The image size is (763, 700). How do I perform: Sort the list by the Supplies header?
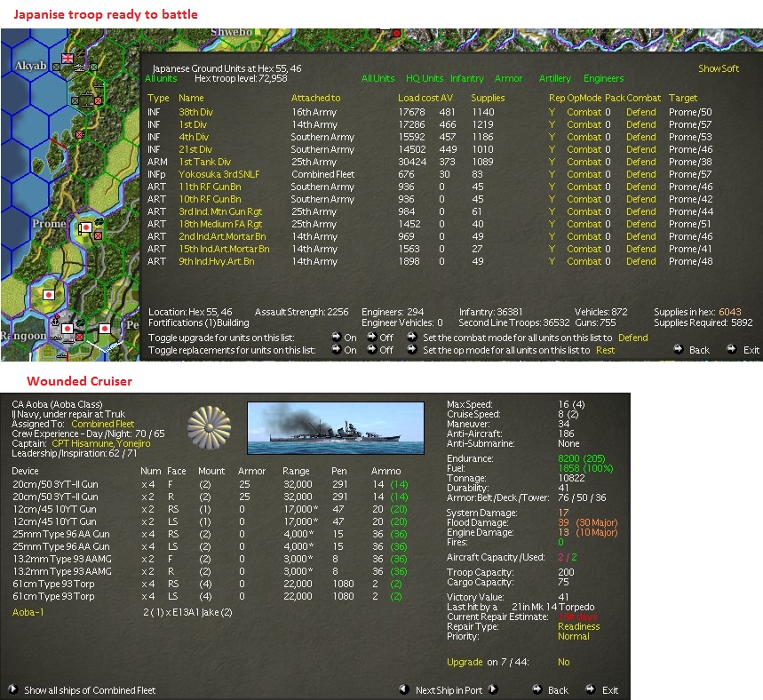click(488, 98)
